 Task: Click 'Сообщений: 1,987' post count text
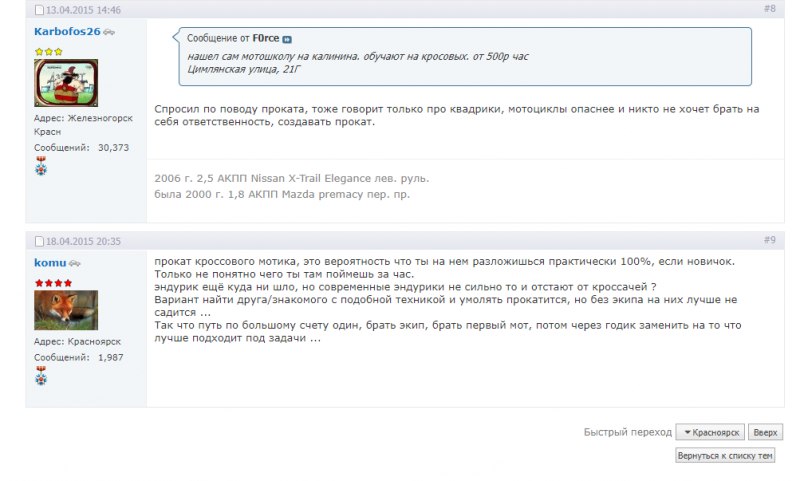79,358
